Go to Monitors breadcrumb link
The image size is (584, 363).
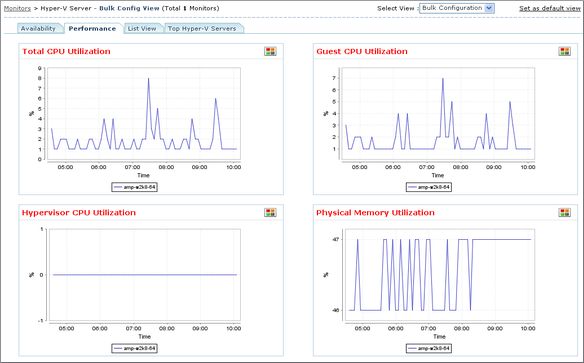[x=17, y=8]
